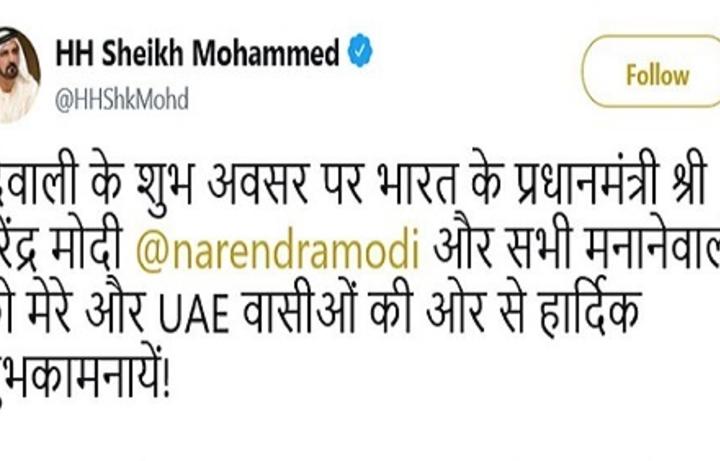Click the word Mohammed in the header name
The image size is (720, 461).
point(265,52)
